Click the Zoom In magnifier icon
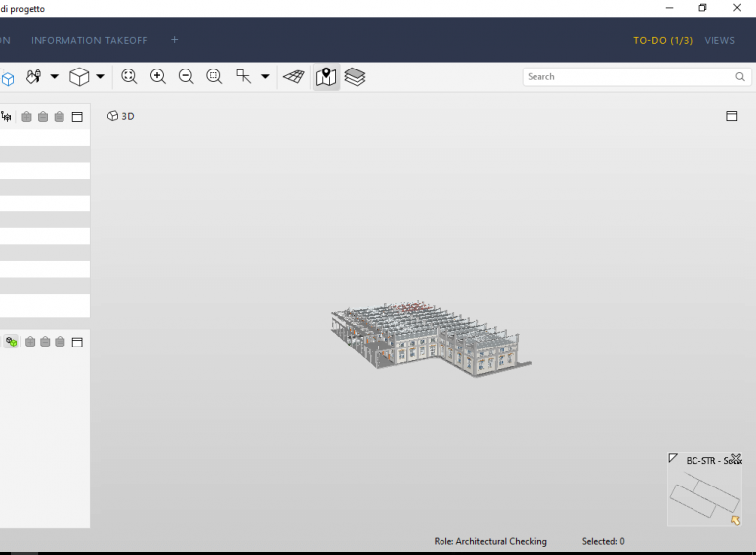 (158, 76)
